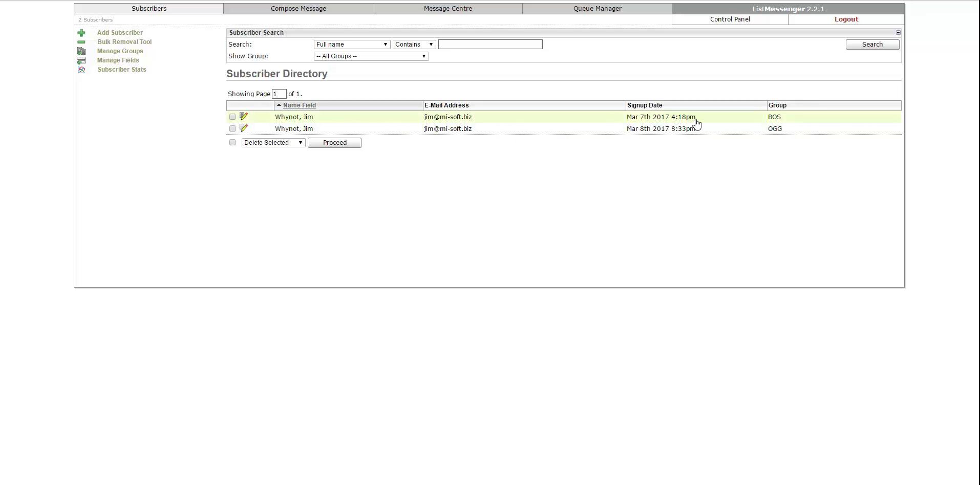
Task: Open the Bulk Removal Tool link
Action: pos(124,42)
